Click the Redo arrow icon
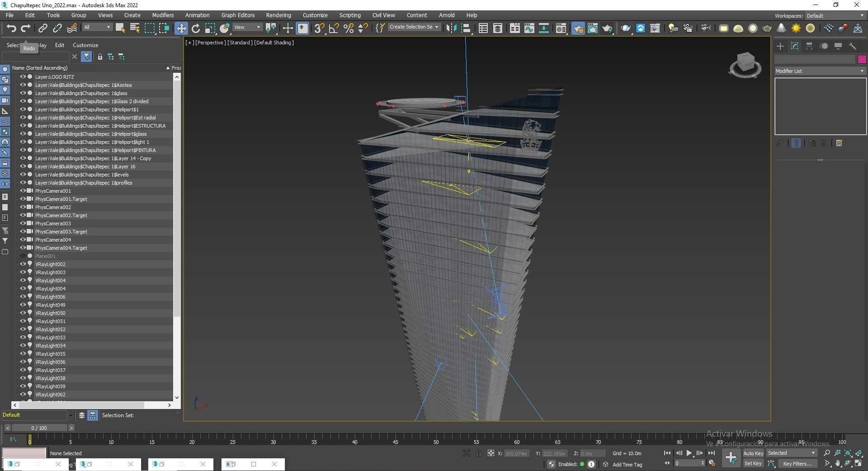 click(26, 28)
